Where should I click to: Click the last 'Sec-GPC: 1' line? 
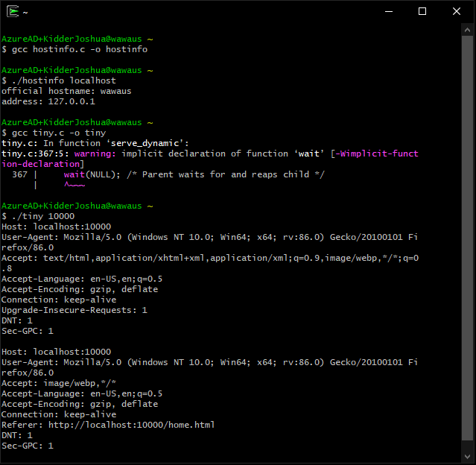(28, 446)
